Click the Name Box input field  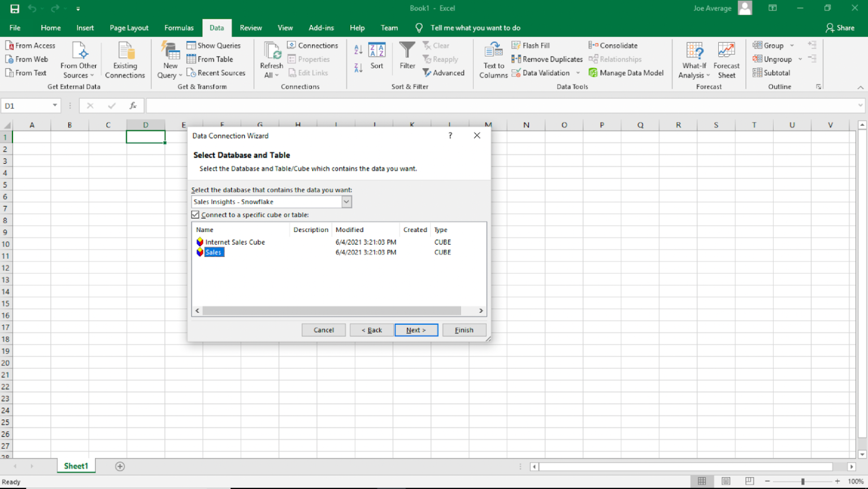coord(27,106)
